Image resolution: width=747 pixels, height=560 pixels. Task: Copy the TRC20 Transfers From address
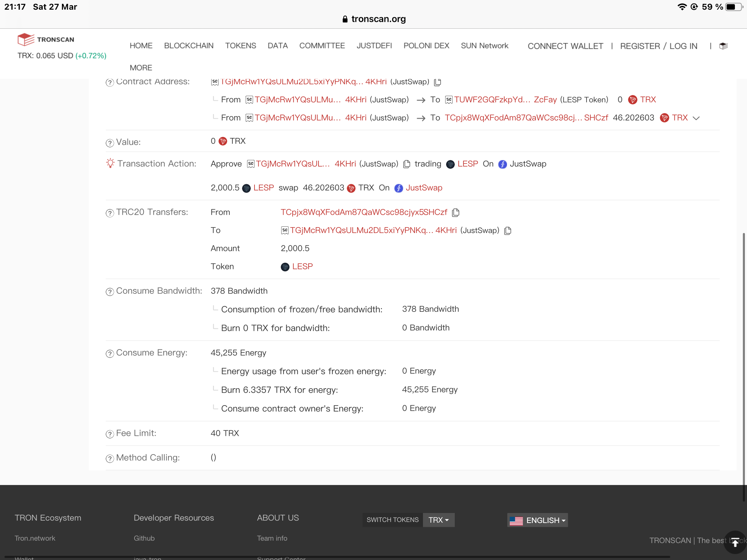(x=456, y=213)
